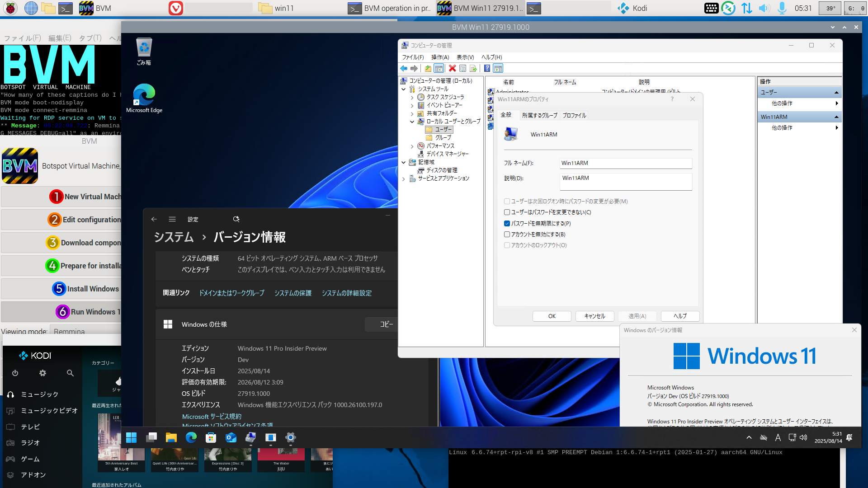The image size is (868, 488).
Task: Open Kodi settings gear icon
Action: click(42, 373)
